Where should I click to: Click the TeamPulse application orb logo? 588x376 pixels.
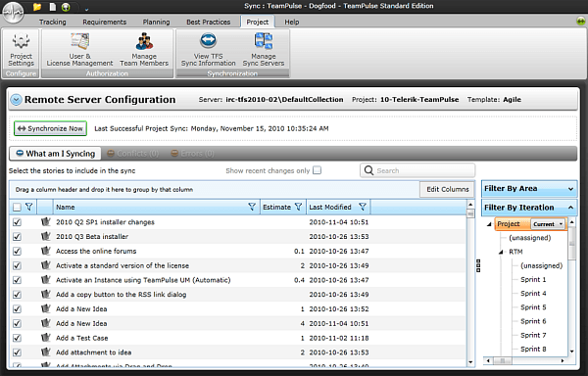click(13, 13)
